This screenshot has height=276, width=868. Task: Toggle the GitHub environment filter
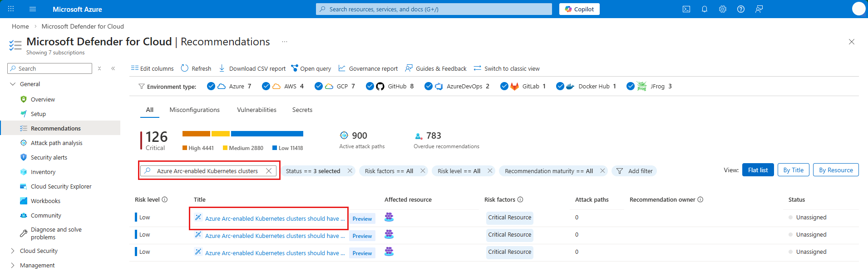tap(370, 86)
